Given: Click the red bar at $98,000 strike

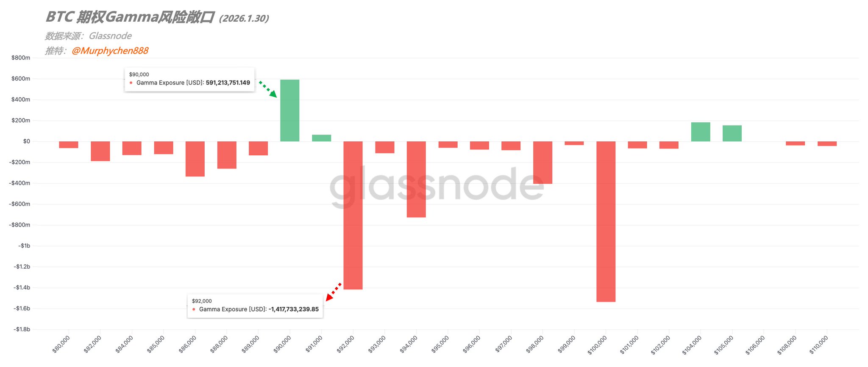Looking at the screenshot, I should tap(542, 162).
